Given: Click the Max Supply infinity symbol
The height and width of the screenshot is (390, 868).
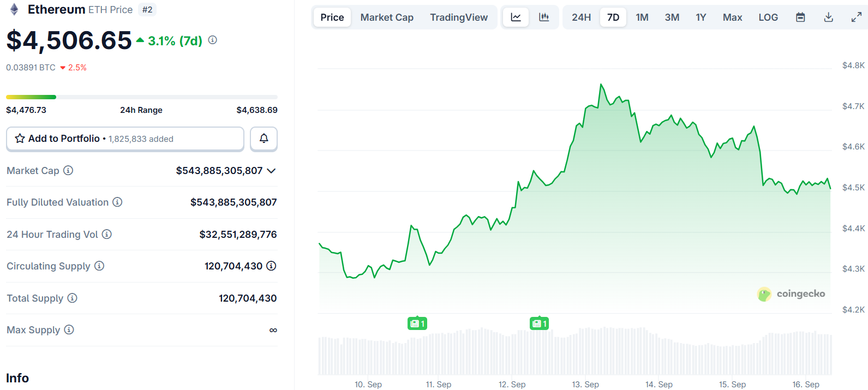Looking at the screenshot, I should [x=273, y=330].
